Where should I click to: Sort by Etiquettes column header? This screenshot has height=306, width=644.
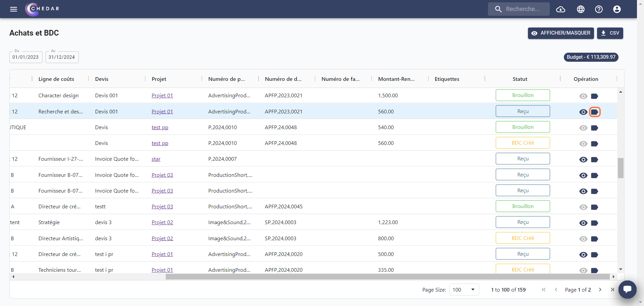coord(447,79)
